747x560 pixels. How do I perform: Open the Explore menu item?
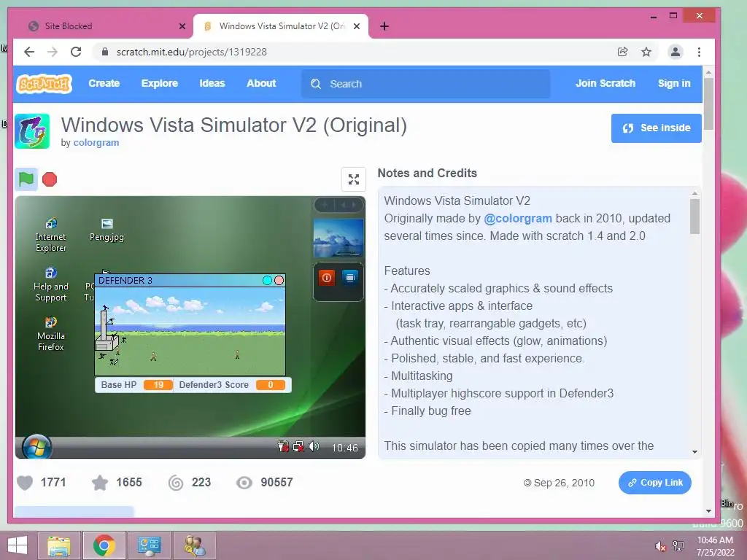point(160,83)
